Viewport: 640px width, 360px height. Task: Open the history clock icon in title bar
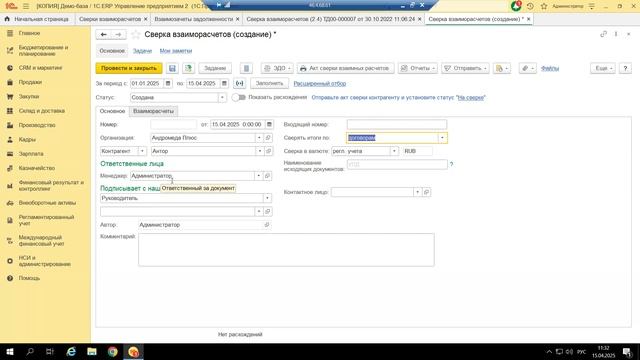pos(530,6)
